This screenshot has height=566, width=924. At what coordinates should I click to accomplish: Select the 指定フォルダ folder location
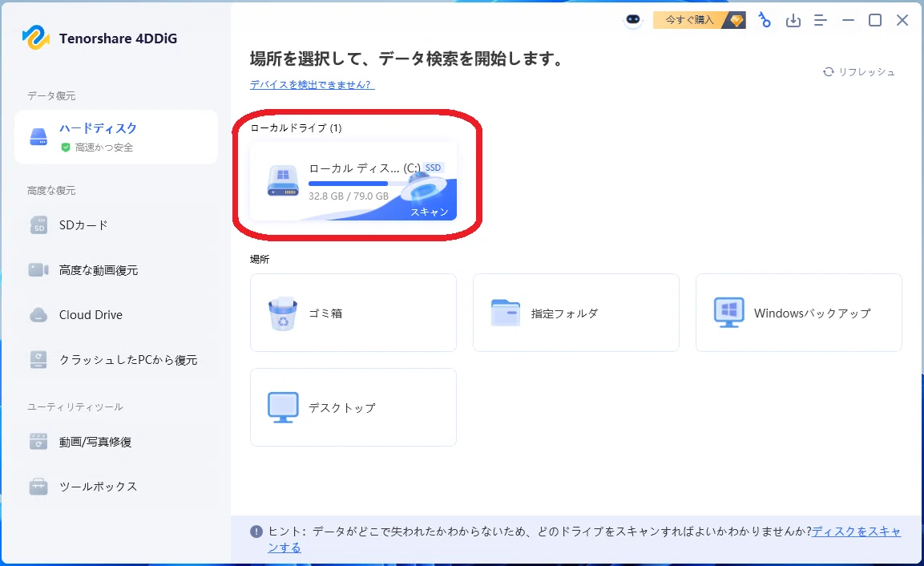575,313
